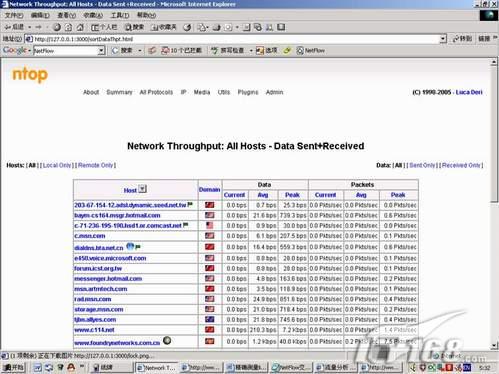The width and height of the screenshot is (499, 374).
Task: Click the NetFlow word-find button on Google toolbar
Action: coord(311,50)
